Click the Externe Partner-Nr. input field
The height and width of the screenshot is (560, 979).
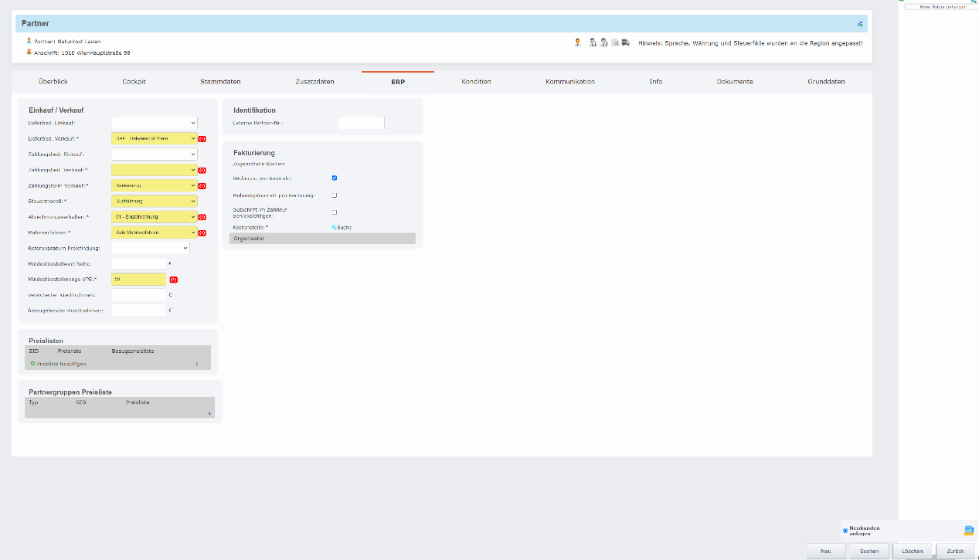[x=360, y=123]
